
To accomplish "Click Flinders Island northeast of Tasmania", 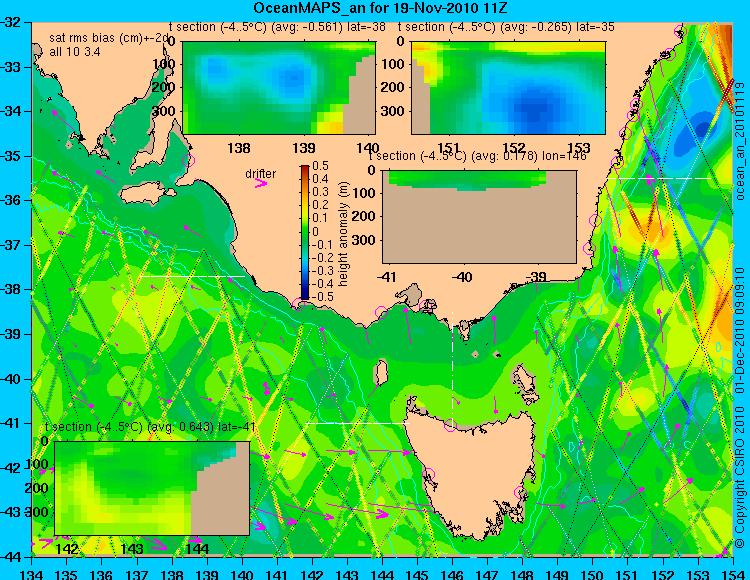I will point(525,381).
